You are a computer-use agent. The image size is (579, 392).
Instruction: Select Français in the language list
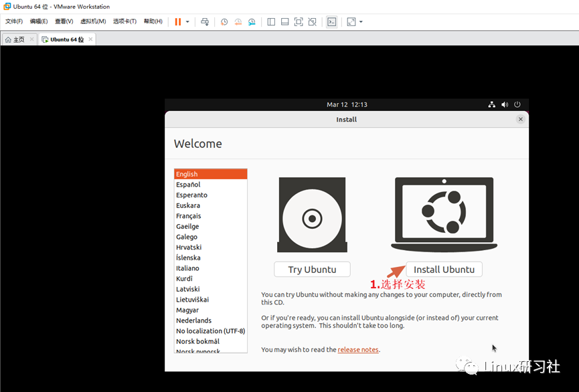(210, 216)
